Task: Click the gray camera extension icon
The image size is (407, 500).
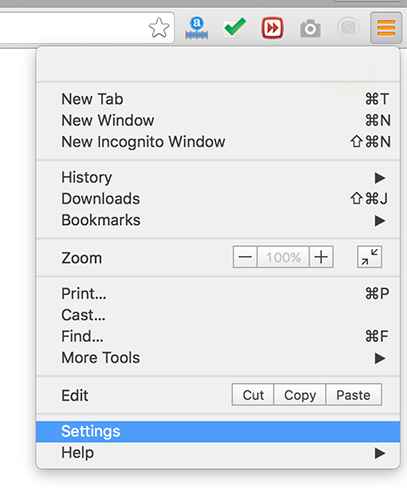Action: click(310, 28)
